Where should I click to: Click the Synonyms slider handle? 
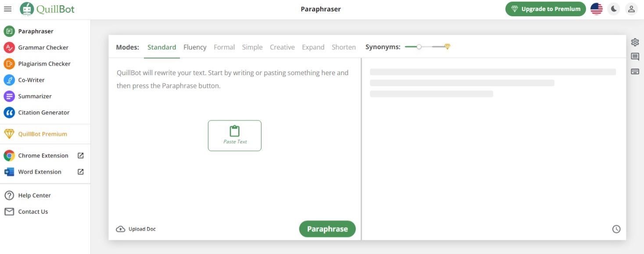tap(419, 47)
